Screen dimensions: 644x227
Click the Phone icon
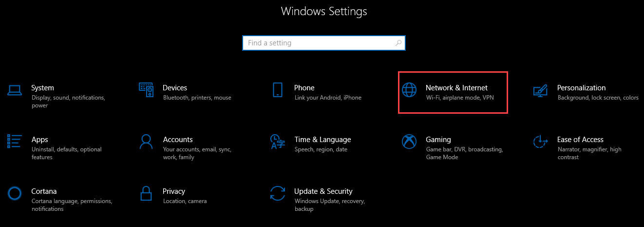tap(278, 90)
